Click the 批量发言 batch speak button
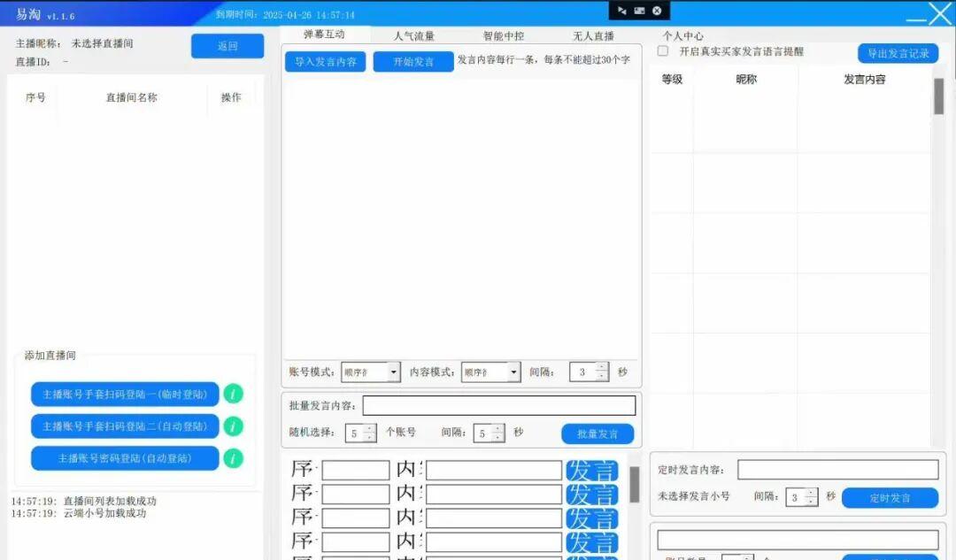The image size is (956, 560). (596, 433)
